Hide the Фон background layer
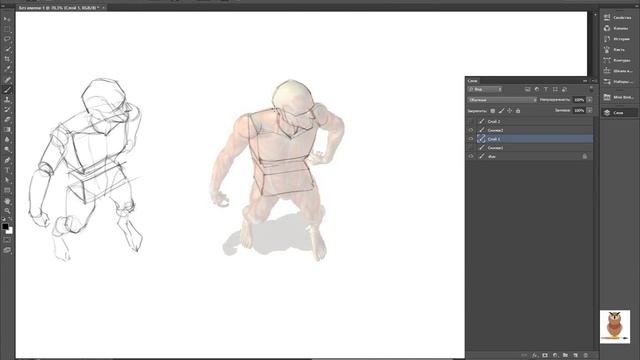The height and width of the screenshot is (360, 640). tap(471, 156)
